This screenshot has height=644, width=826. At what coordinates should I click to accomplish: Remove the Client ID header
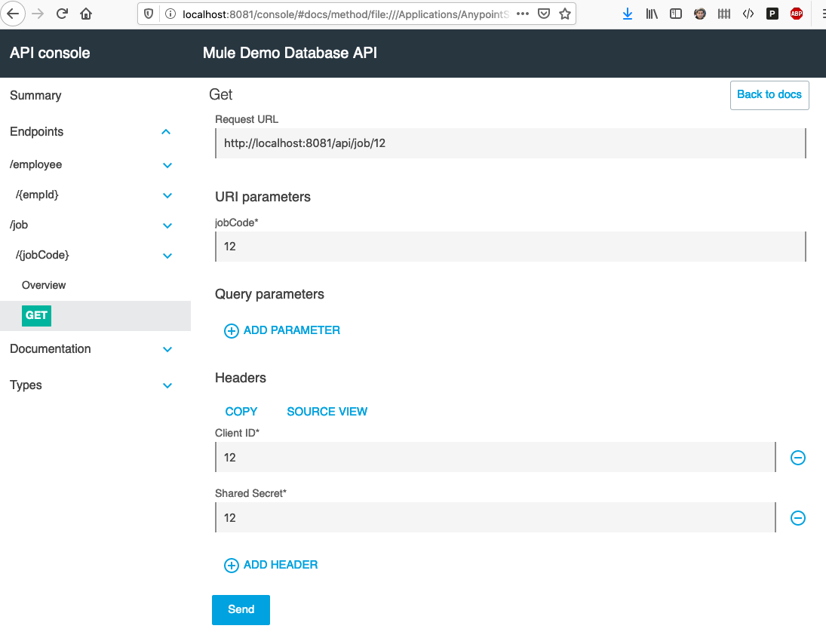pos(797,458)
